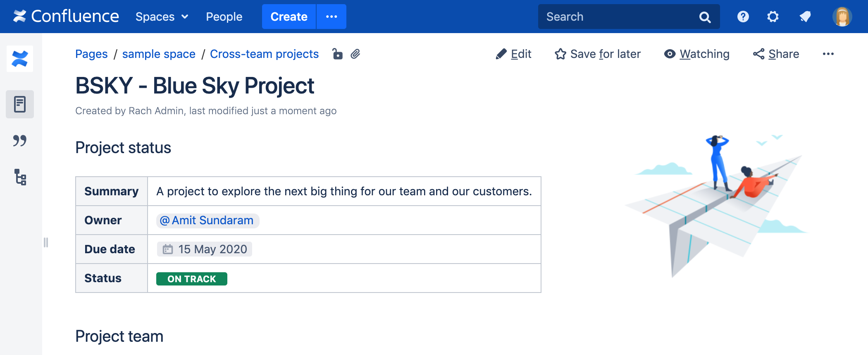Image resolution: width=868 pixels, height=355 pixels.
Task: Click the magnifying glass search icon
Action: tap(705, 17)
